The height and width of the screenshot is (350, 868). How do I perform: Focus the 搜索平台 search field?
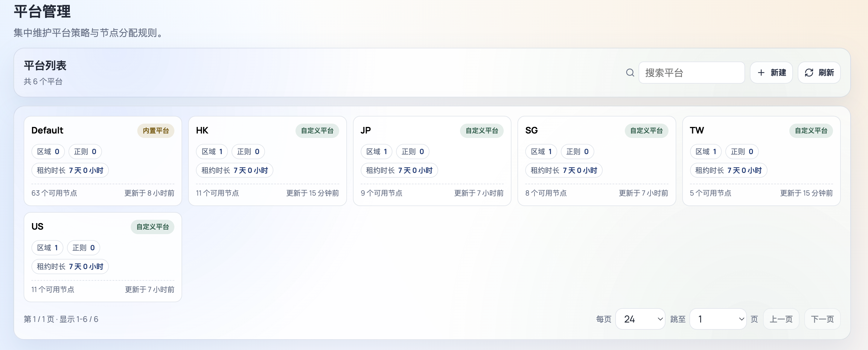click(692, 73)
